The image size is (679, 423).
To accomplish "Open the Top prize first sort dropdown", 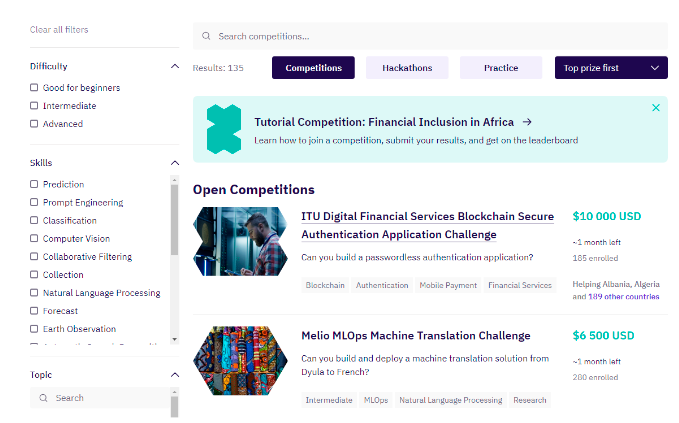I will point(611,68).
